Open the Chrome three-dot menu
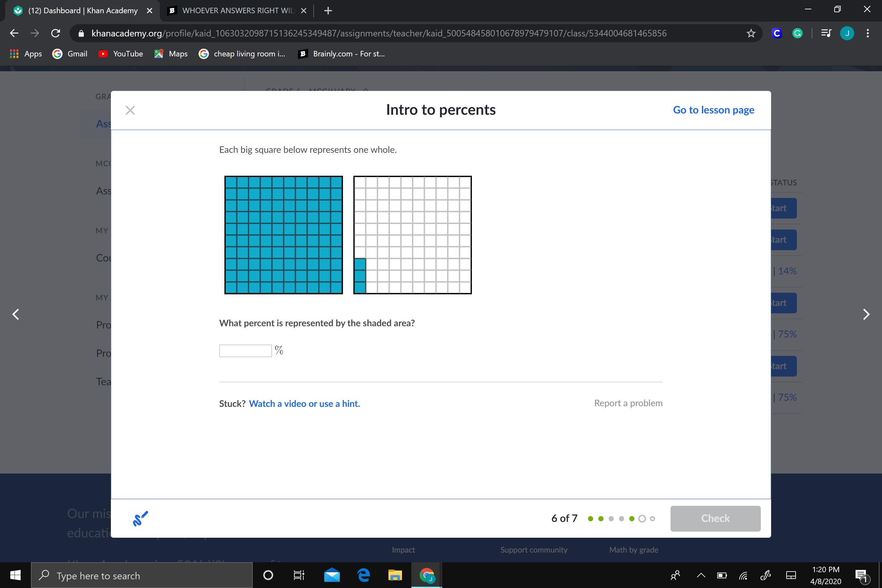 coord(868,34)
